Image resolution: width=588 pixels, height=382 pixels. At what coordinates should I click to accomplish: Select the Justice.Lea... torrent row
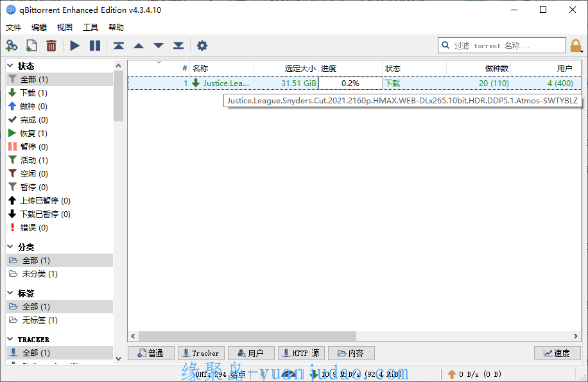click(354, 83)
